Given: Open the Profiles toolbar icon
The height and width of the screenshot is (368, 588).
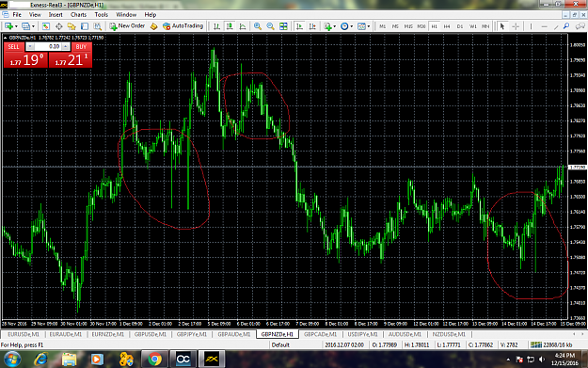Looking at the screenshot, I should click(x=25, y=26).
